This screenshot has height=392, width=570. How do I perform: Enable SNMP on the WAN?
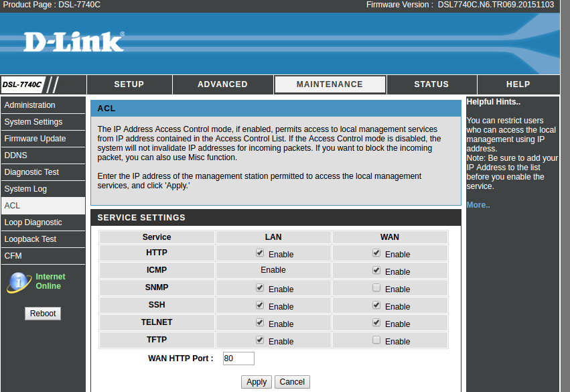[x=376, y=287]
